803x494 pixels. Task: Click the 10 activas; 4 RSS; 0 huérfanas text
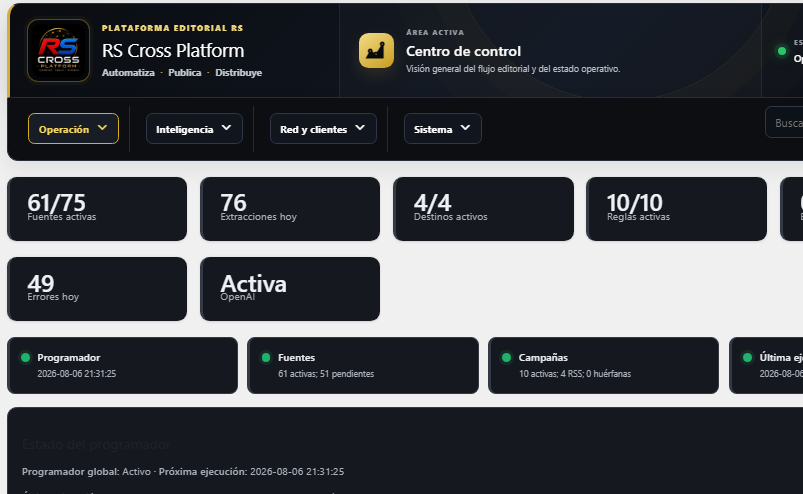[x=575, y=374]
